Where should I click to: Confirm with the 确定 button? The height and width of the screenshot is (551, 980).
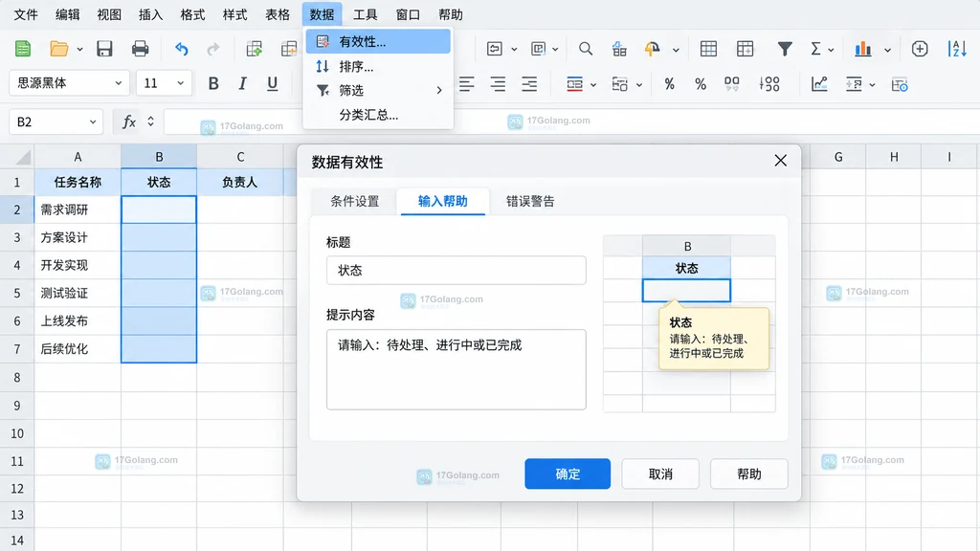click(568, 474)
